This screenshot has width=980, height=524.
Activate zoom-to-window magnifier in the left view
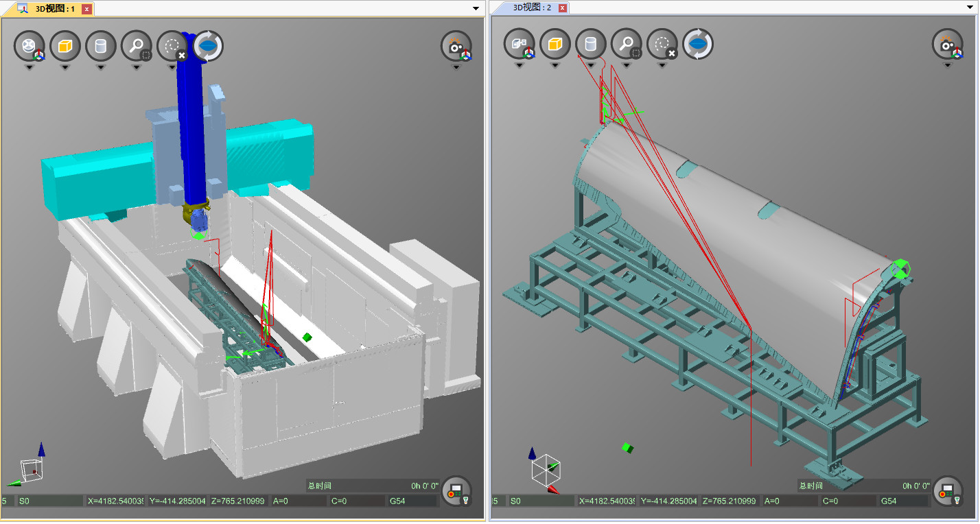point(137,46)
